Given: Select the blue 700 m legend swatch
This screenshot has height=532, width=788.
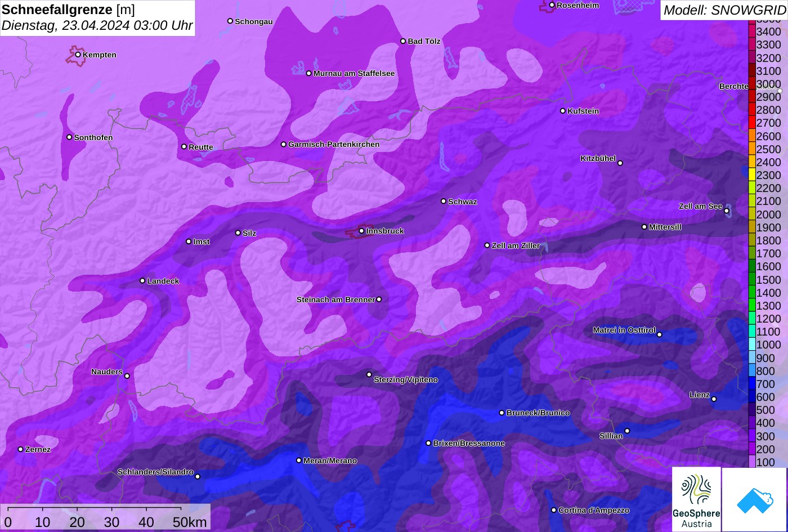Looking at the screenshot, I should point(751,384).
